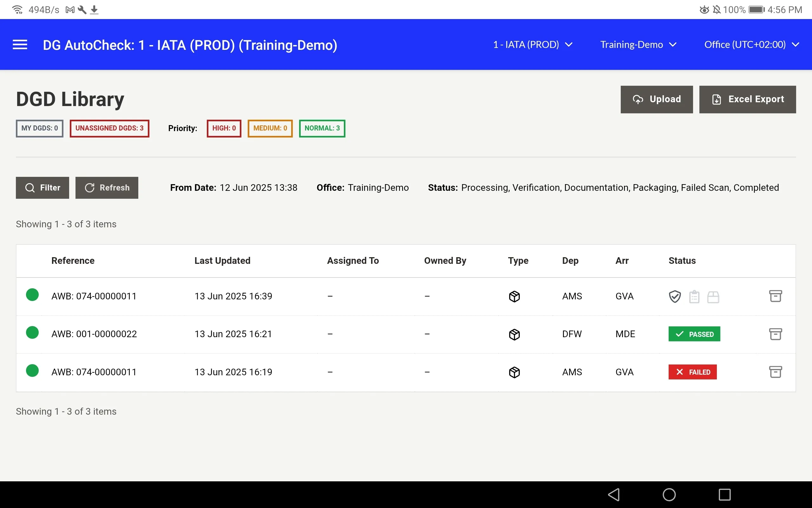Screen dimensions: 812x508
Task: Click the package type icon for 16:39 row
Action: click(514, 296)
